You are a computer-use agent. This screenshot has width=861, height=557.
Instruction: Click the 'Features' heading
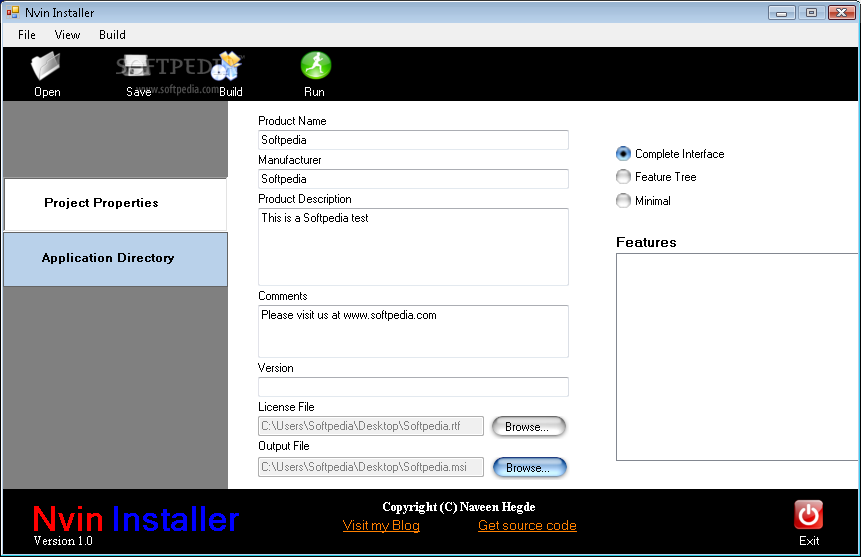point(646,242)
